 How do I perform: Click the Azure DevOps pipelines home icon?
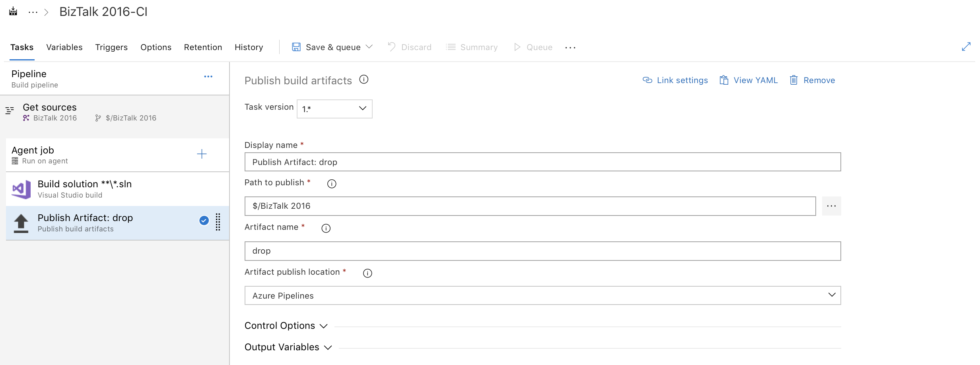tap(13, 12)
